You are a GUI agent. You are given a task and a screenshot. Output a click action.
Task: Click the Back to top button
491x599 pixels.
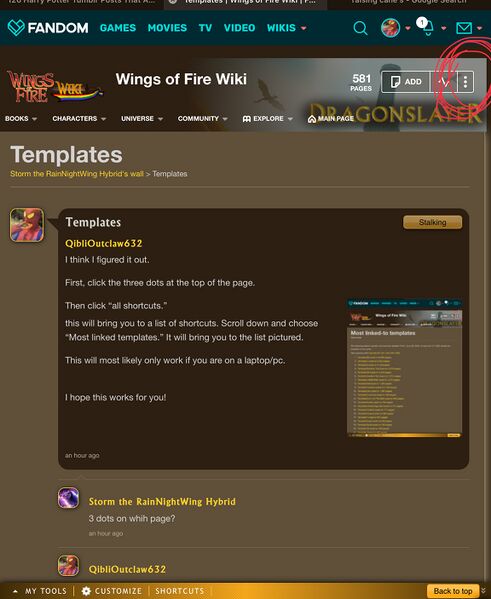(453, 591)
